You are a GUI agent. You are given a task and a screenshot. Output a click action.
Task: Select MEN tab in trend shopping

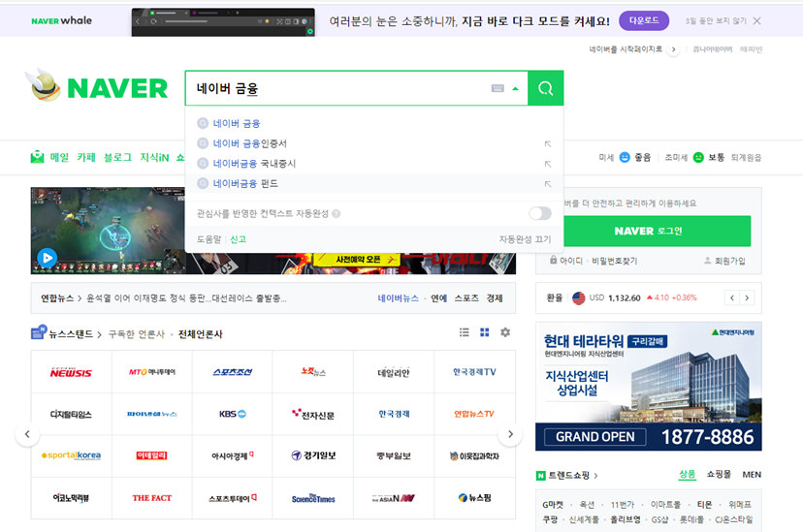point(752,474)
